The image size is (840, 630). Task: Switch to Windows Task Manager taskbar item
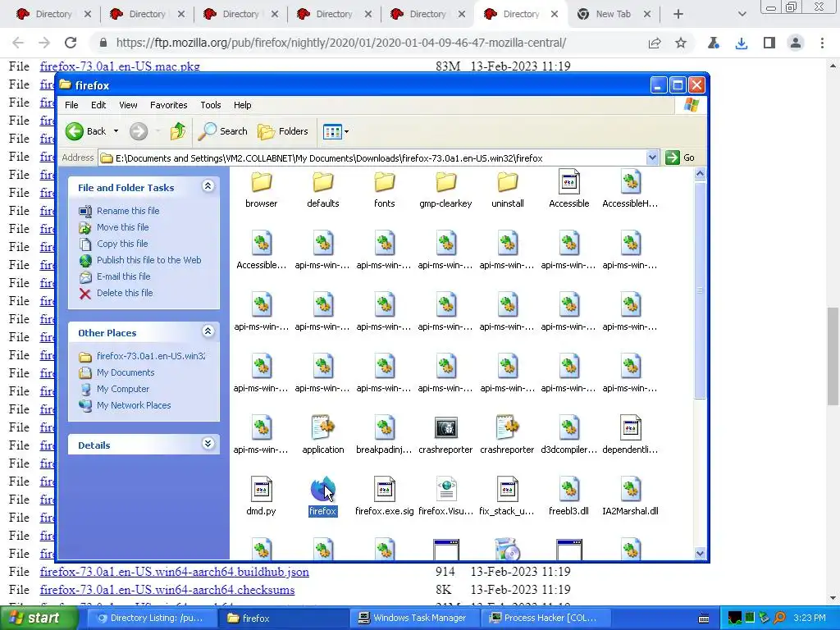pyautogui.click(x=413, y=619)
